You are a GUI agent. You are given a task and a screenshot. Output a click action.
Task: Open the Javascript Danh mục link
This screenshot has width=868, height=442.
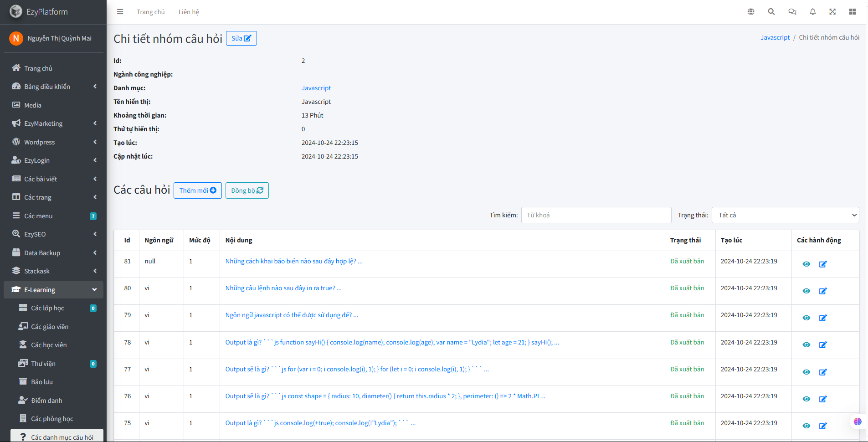(x=316, y=88)
